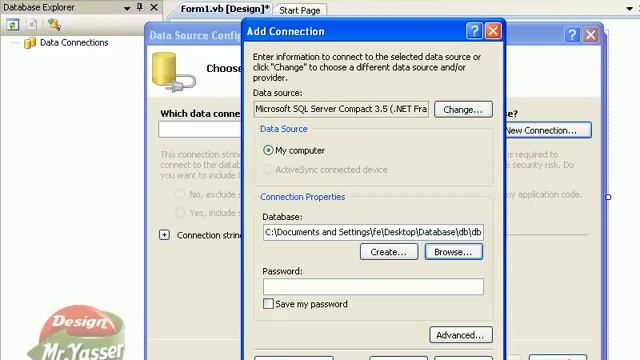Viewport: 640px width, 360px height.
Task: Open the active documents dropdown arrow
Action: (x=629, y=9)
